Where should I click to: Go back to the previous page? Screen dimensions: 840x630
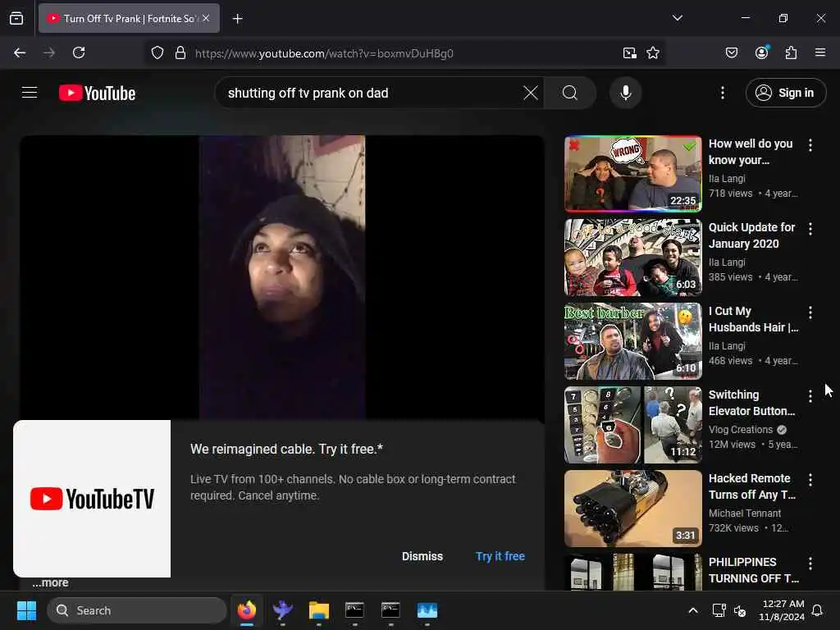(x=20, y=52)
